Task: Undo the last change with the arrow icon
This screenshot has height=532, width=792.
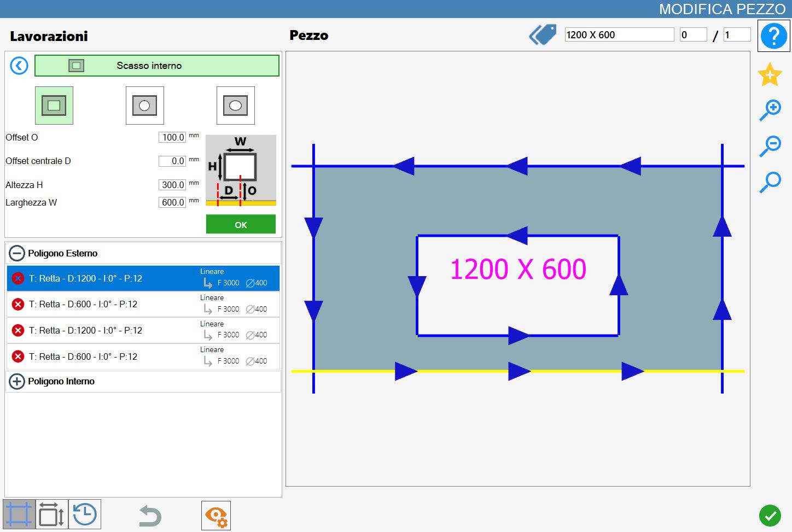Action: (150, 516)
